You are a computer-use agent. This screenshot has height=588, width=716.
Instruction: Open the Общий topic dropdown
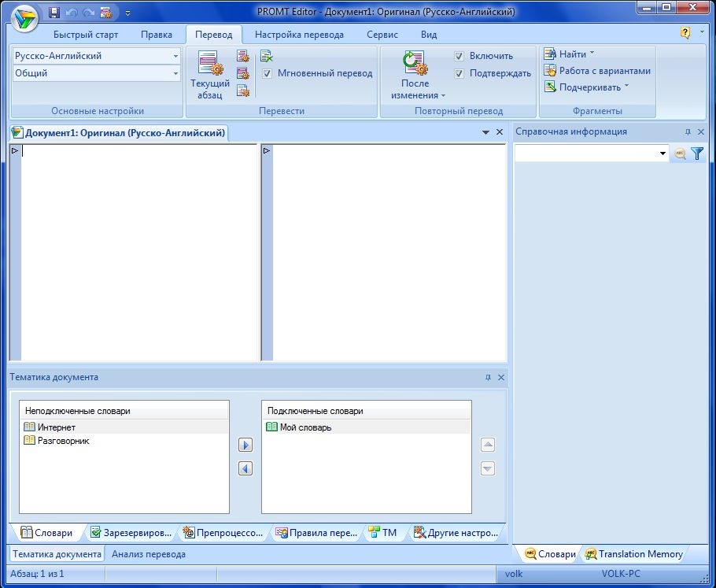(175, 73)
